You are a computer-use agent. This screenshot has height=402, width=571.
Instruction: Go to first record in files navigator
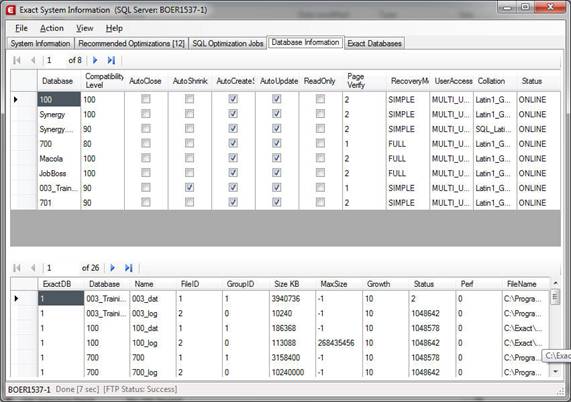tap(17, 268)
